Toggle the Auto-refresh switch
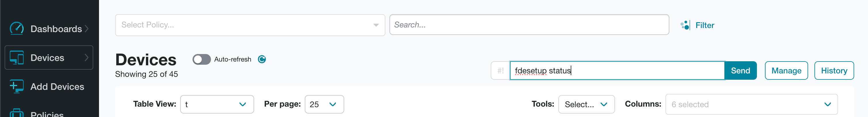This screenshot has height=117, width=868. click(x=201, y=59)
